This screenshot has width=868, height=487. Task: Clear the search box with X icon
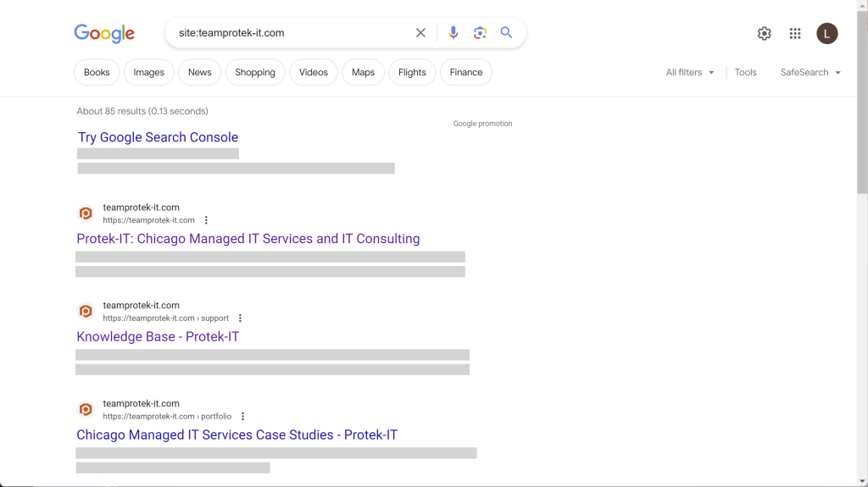[x=420, y=33]
